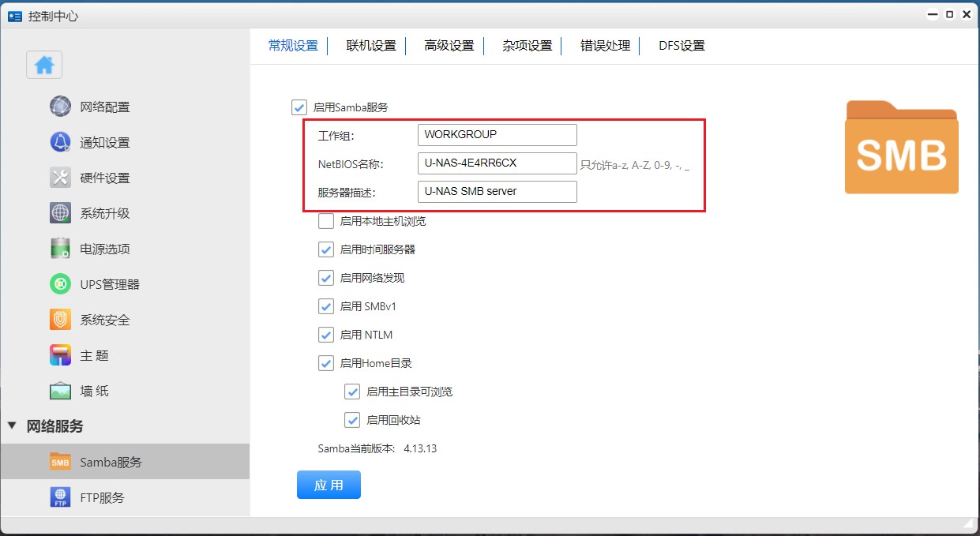This screenshot has height=536, width=980.
Task: Open 网络配置 network globe icon
Action: [x=61, y=107]
